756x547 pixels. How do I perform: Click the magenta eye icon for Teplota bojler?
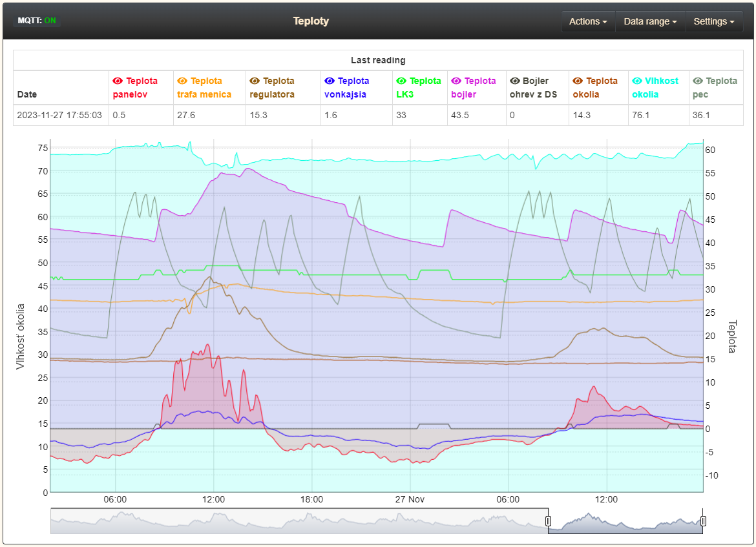(x=456, y=81)
